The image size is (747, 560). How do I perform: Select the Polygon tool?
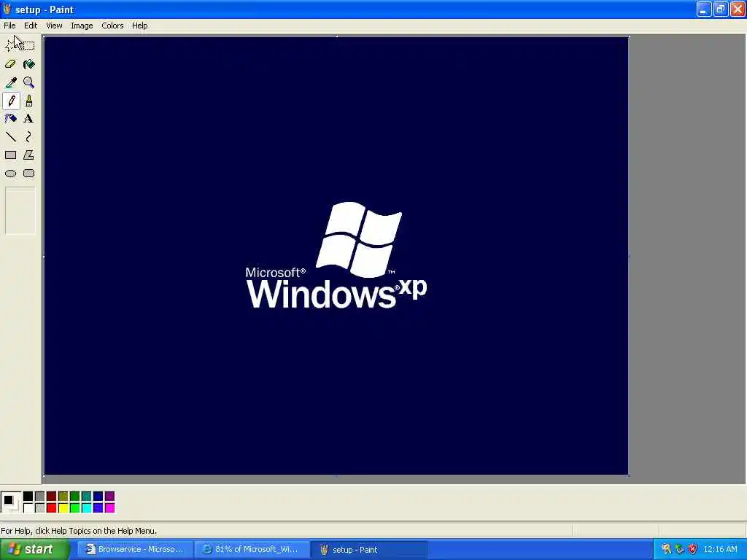point(28,155)
